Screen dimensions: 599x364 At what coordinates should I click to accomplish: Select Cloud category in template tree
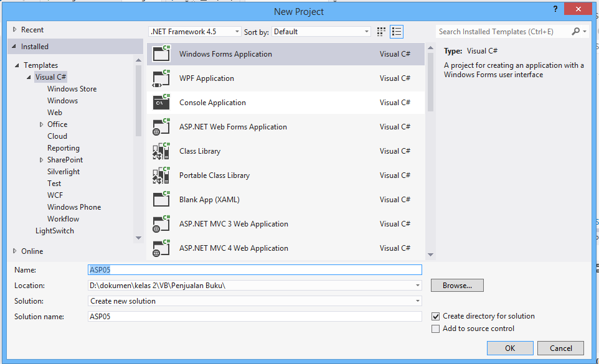click(x=57, y=136)
